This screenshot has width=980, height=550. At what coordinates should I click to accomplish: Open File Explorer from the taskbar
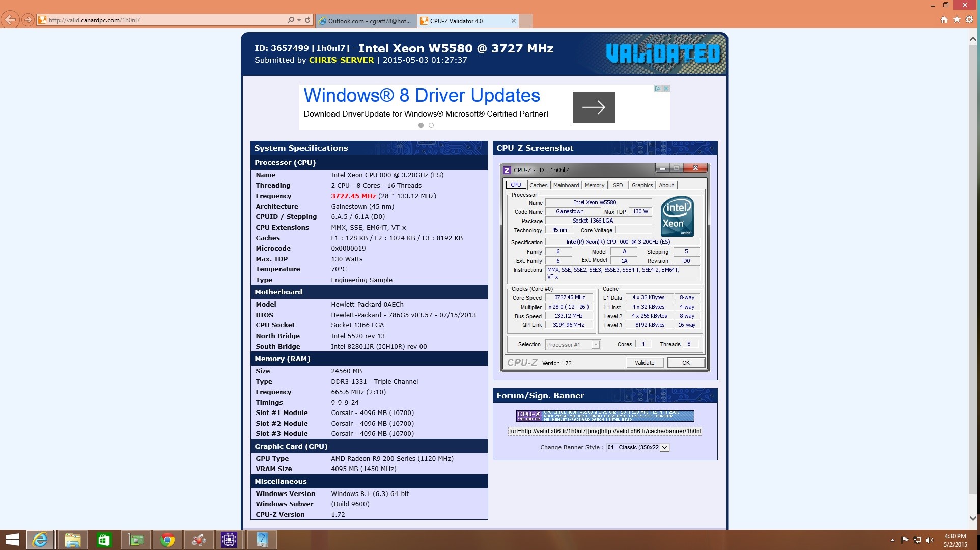pyautogui.click(x=72, y=540)
